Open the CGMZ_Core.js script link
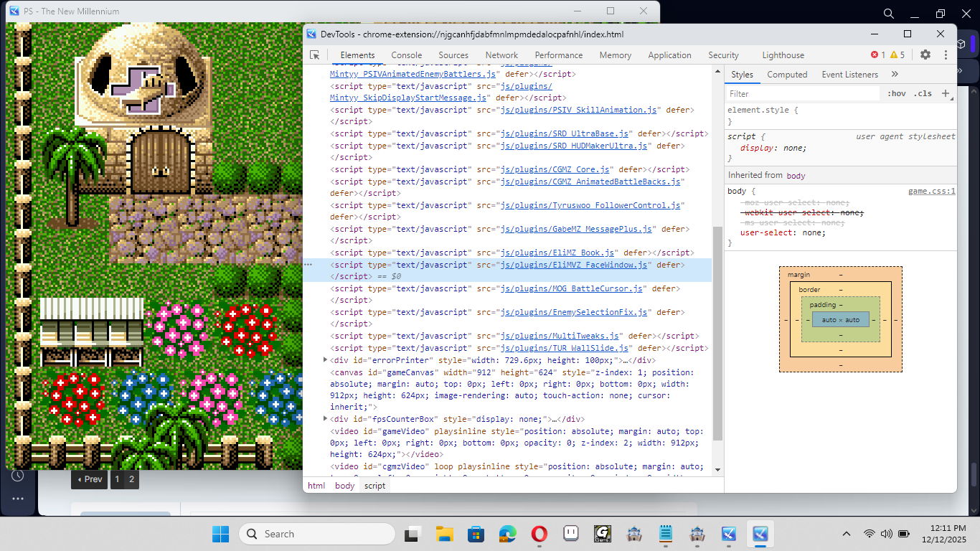The height and width of the screenshot is (551, 980). pos(555,169)
